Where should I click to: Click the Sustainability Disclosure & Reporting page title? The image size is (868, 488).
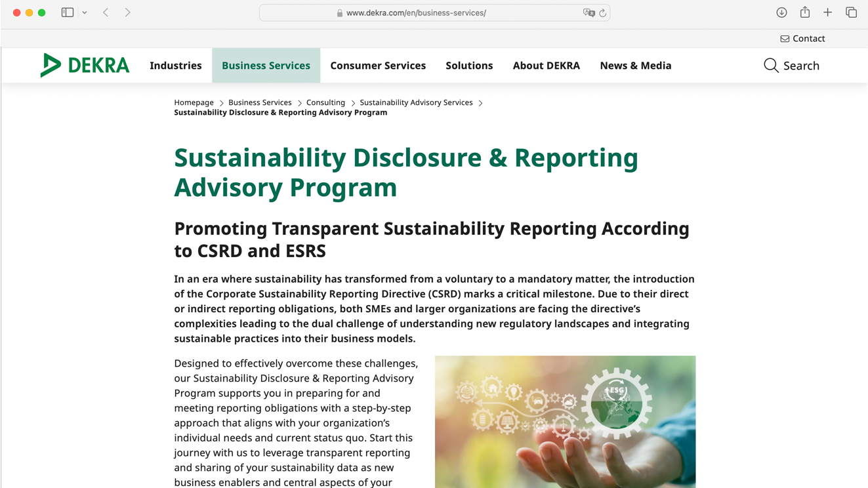pos(406,173)
